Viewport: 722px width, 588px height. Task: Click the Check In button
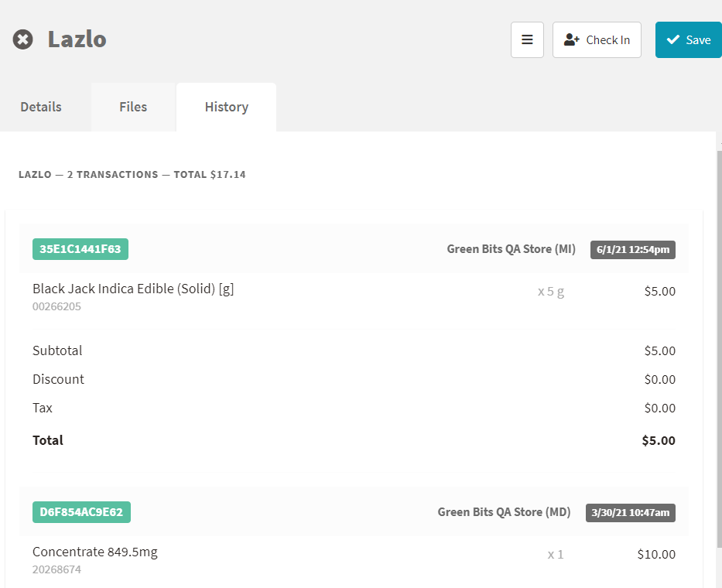pyautogui.click(x=597, y=39)
